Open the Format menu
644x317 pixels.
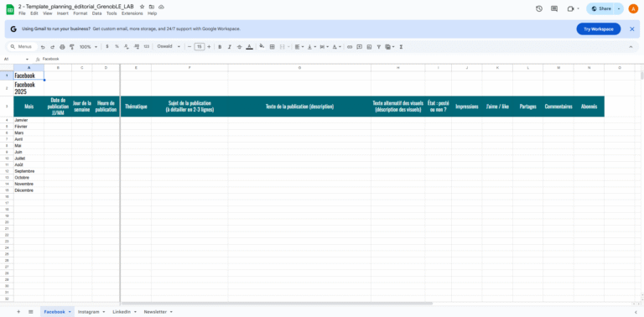coord(80,13)
